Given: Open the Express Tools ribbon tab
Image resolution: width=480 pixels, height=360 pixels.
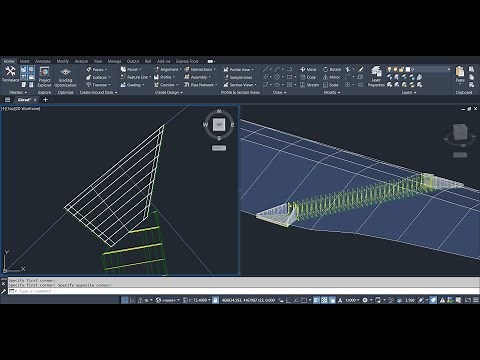Looking at the screenshot, I should click(x=187, y=61).
